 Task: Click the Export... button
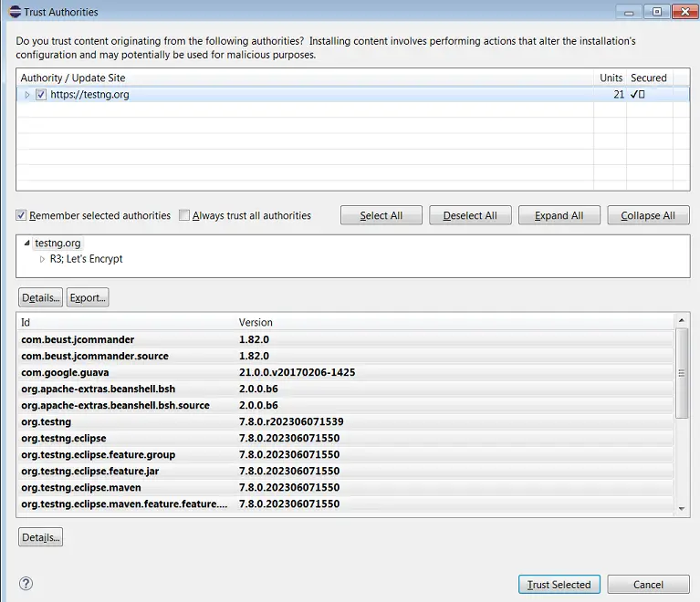point(88,297)
